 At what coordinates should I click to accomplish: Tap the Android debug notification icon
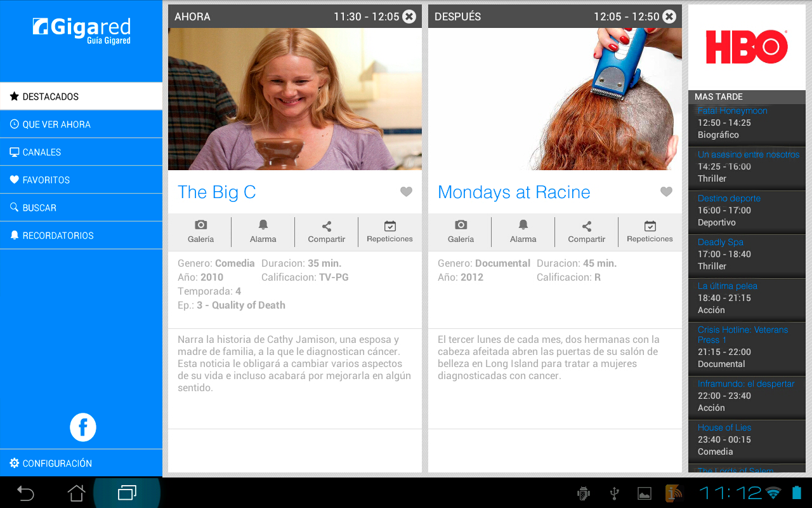[x=584, y=493]
